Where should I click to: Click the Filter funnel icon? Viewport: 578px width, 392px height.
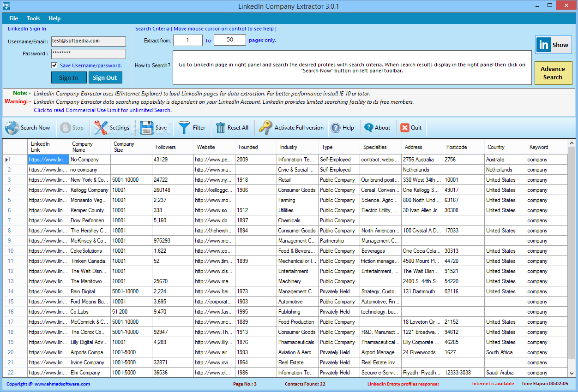184,128
